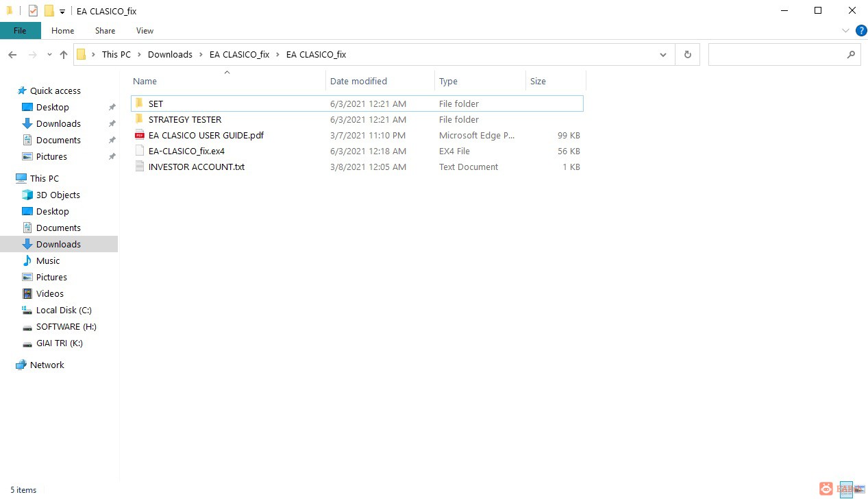Open the File menu

[x=20, y=31]
